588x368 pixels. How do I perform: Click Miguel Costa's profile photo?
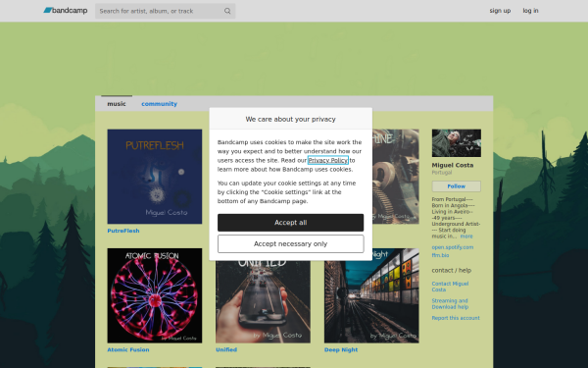(457, 143)
